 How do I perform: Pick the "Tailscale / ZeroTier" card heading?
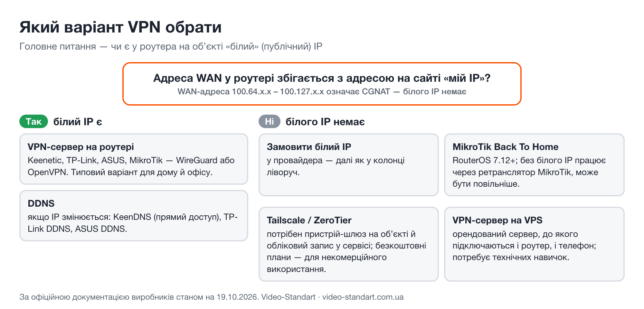[309, 220]
